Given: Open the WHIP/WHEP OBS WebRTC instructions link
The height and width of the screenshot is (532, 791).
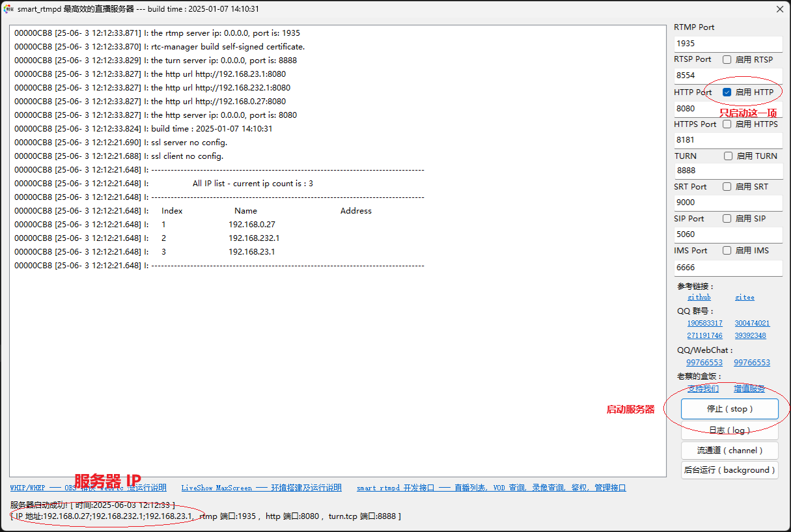Looking at the screenshot, I should 89,488.
